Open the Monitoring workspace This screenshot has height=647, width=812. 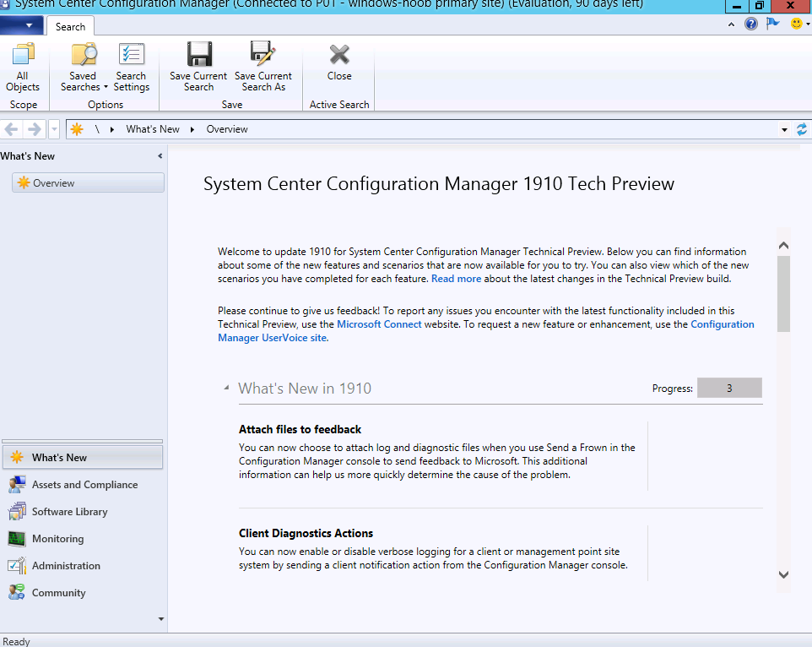coord(83,539)
